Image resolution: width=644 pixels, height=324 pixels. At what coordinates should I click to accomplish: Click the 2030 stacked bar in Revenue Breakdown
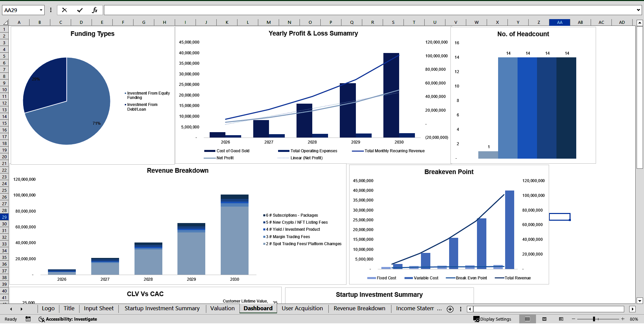point(234,234)
